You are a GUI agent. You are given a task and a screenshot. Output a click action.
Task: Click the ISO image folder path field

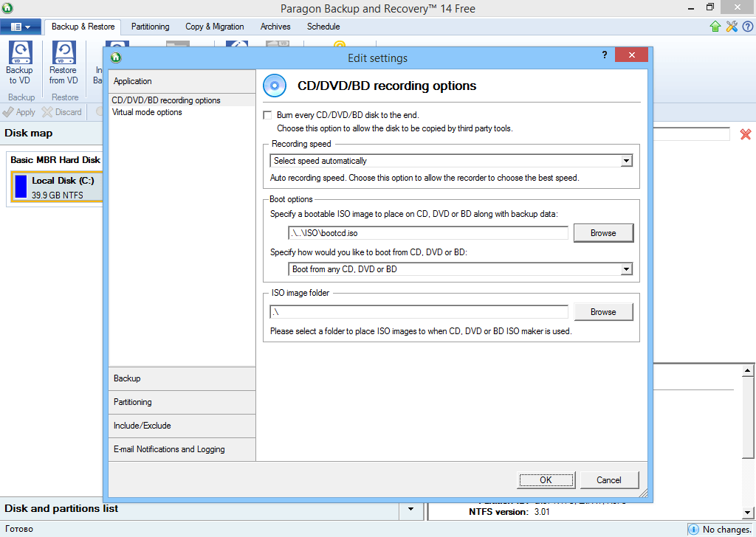click(419, 311)
